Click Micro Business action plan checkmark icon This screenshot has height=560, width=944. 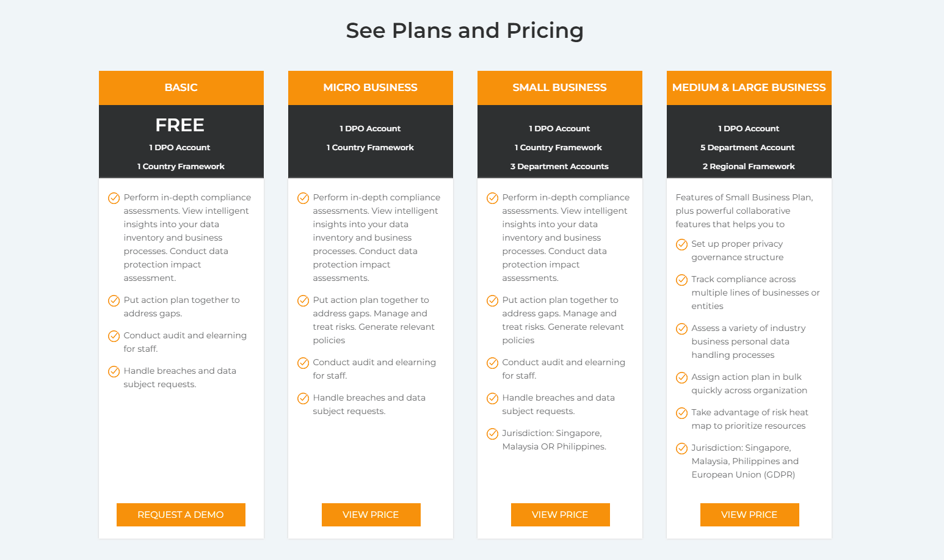tap(303, 300)
